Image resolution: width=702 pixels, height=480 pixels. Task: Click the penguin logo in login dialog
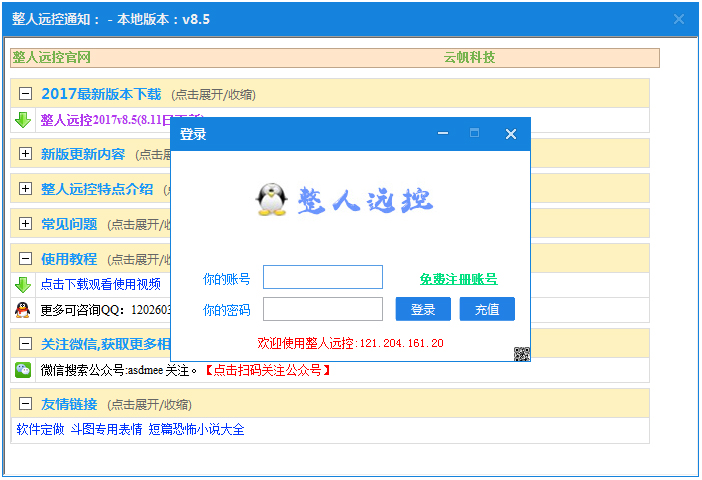[x=271, y=200]
